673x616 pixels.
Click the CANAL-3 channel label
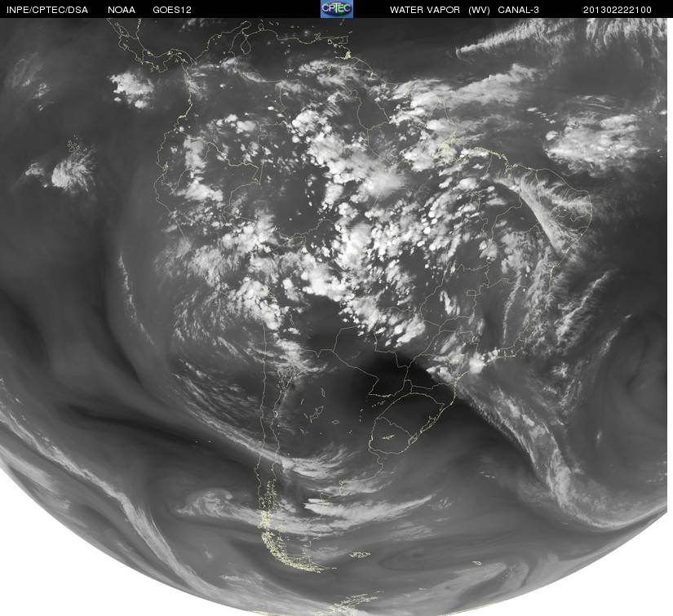[519, 10]
